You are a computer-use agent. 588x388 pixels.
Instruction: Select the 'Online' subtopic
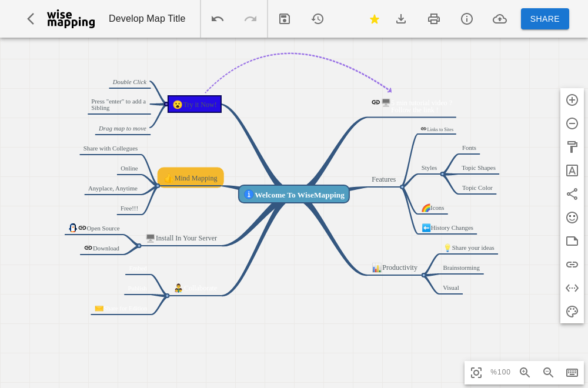click(129, 169)
